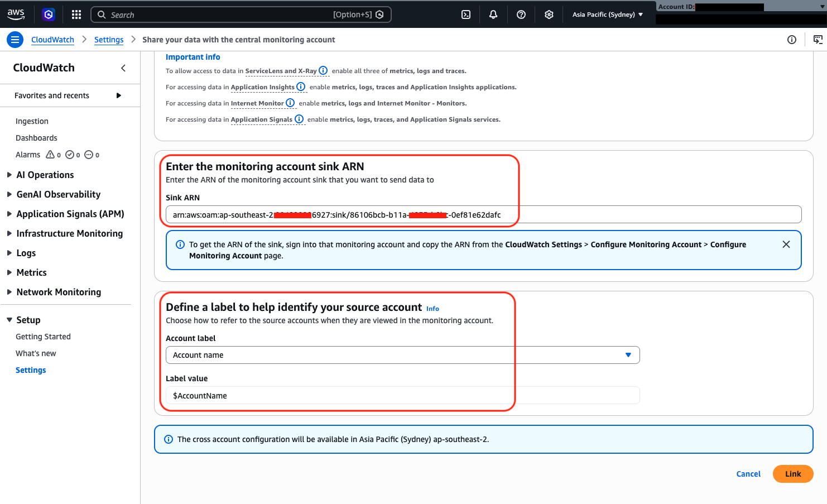Click the Important info heading link
Viewport: 827px width, 504px height.
coord(193,57)
